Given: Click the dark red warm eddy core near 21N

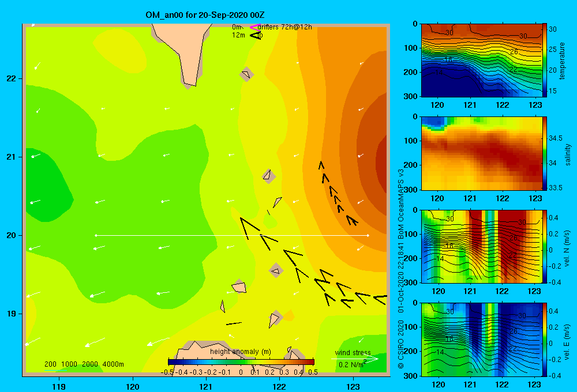Looking at the screenshot, I should [x=381, y=162].
